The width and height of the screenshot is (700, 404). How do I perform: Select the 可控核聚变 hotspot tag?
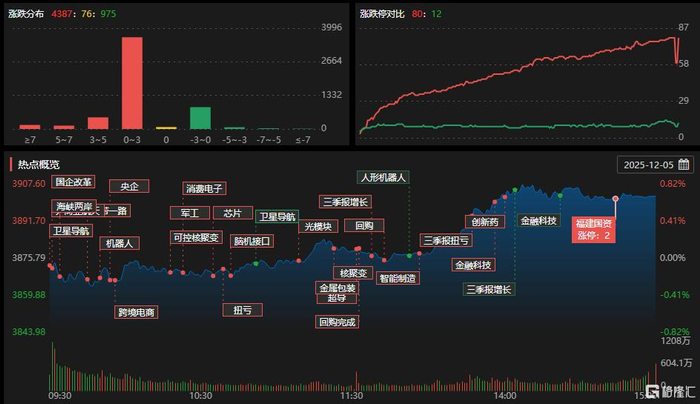pyautogui.click(x=196, y=237)
